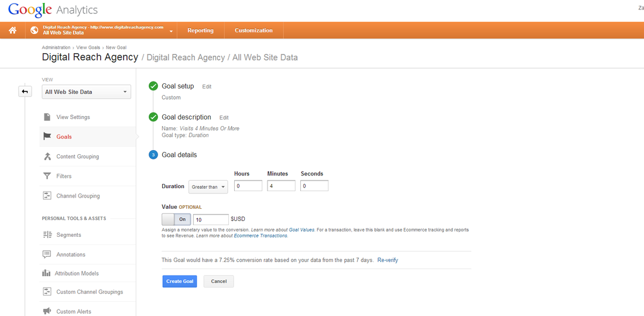Click the Re-verify link

388,260
